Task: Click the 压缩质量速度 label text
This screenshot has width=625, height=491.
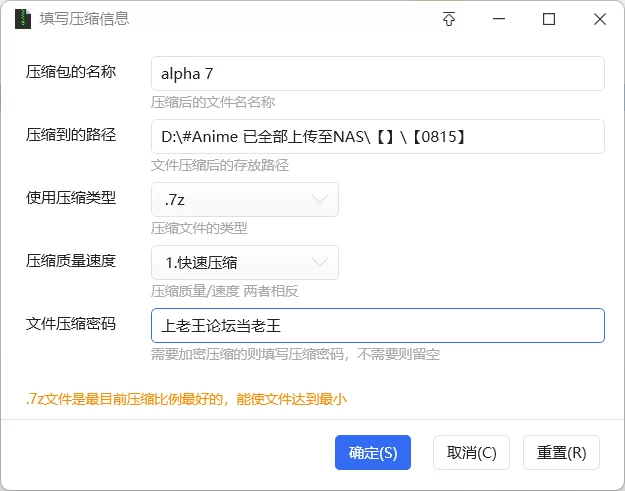Action: tap(71, 261)
